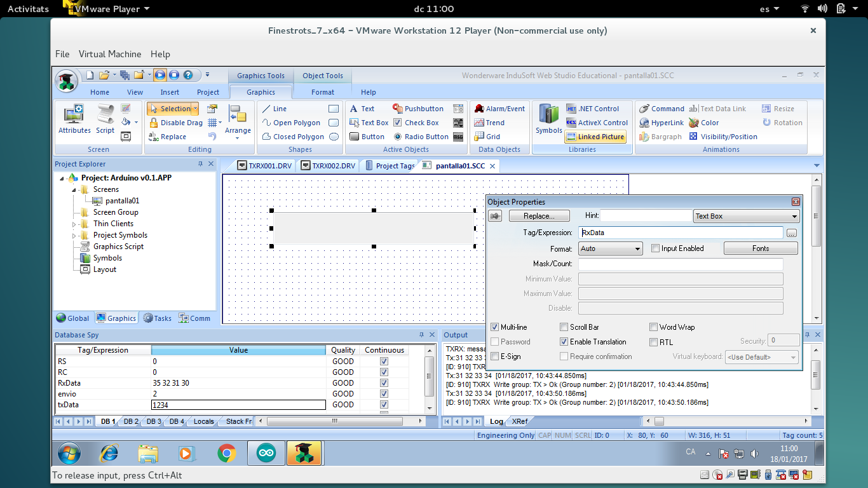Screen dimensions: 868x488
Task: Select pantalla01 in the project tree
Action: pos(122,201)
